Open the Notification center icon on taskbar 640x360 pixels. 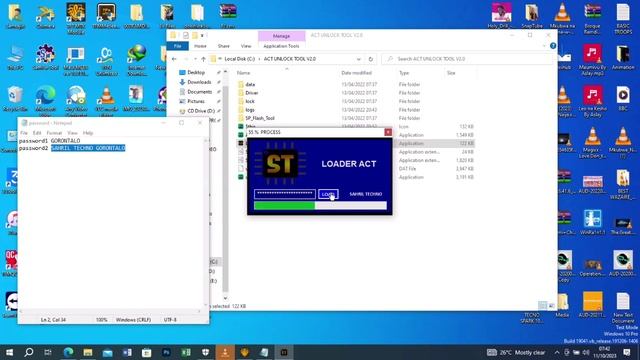(627, 352)
